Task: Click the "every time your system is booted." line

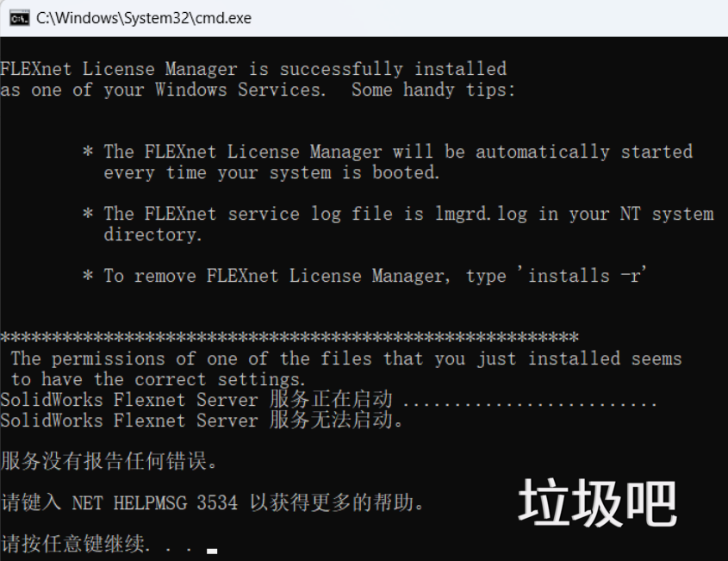Action: pyautogui.click(x=271, y=172)
